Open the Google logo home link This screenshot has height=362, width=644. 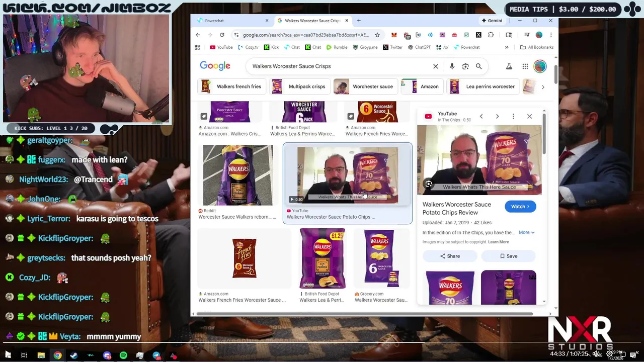(215, 66)
